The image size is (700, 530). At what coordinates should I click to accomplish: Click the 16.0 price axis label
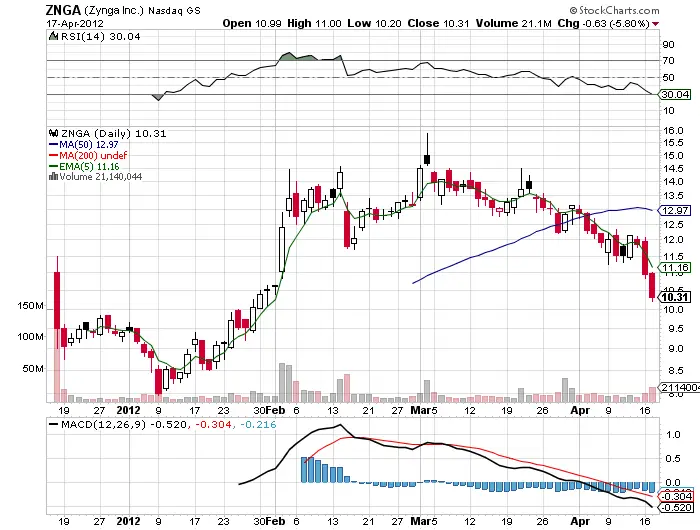tap(673, 131)
